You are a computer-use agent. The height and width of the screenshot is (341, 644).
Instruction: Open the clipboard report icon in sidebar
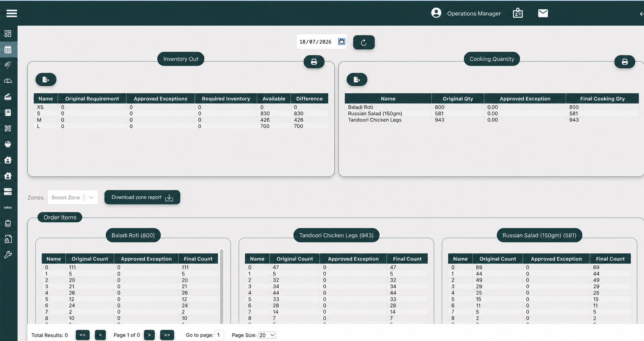[x=8, y=223]
